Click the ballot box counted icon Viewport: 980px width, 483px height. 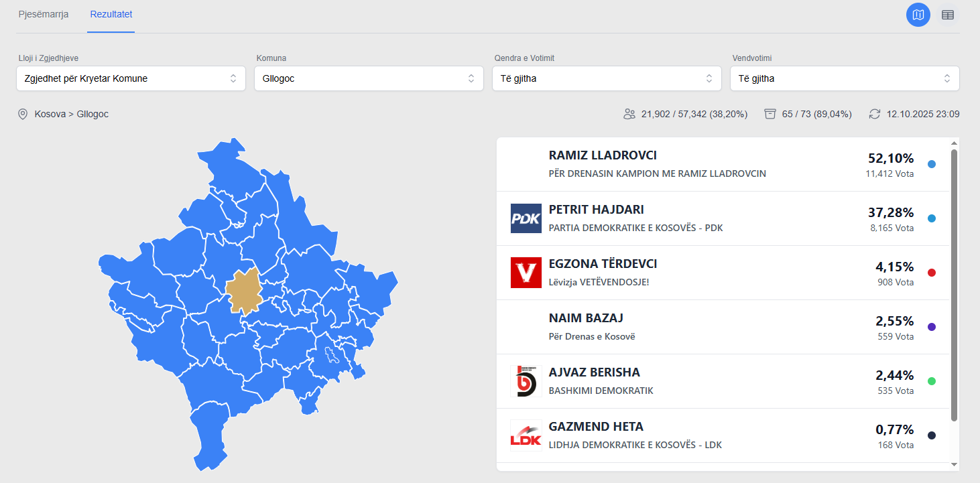click(770, 114)
